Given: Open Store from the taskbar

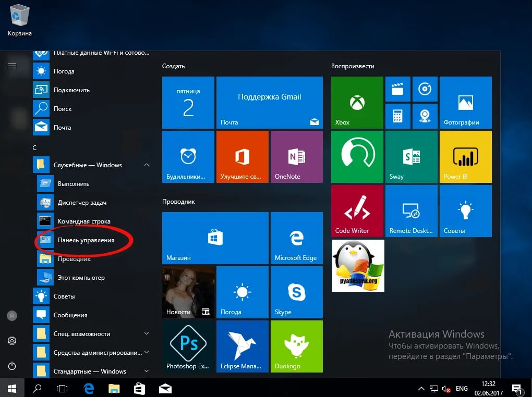Looking at the screenshot, I should point(139,389).
